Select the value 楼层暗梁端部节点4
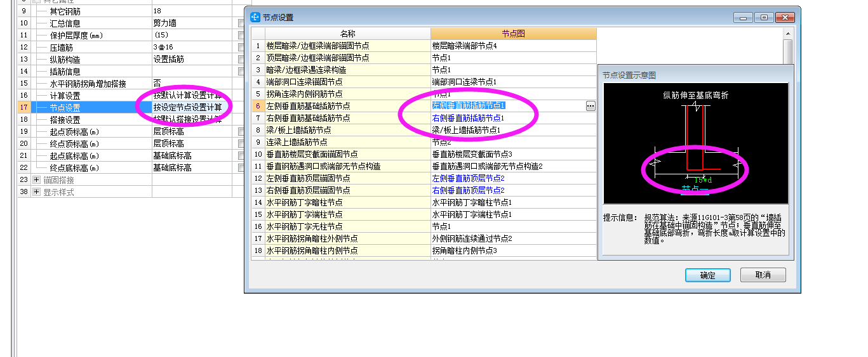 click(x=465, y=46)
